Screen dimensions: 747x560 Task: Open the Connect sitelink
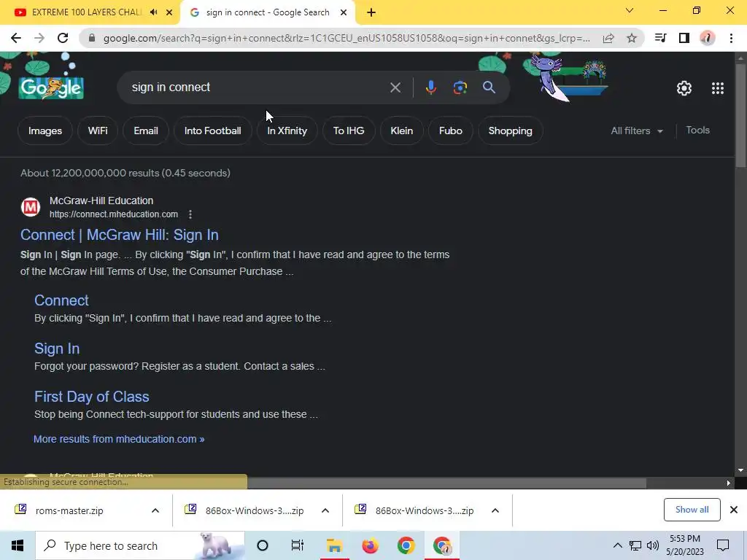61,300
